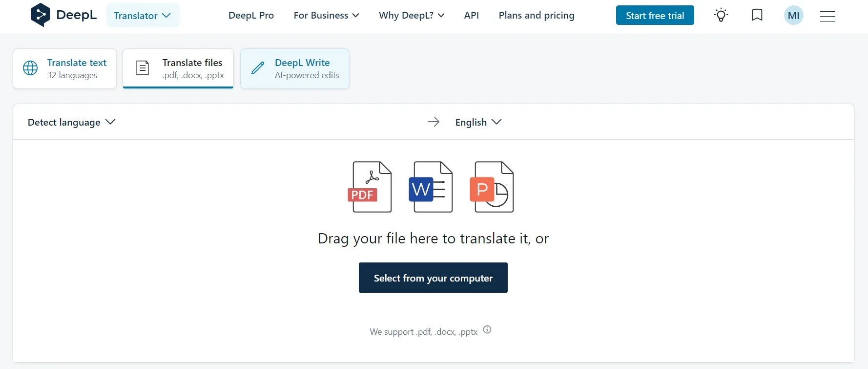The height and width of the screenshot is (369, 868).
Task: Expand the Translator dropdown
Action: [143, 16]
